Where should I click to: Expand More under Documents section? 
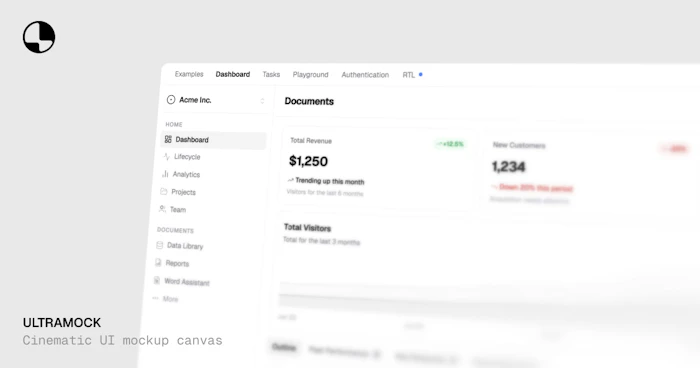170,299
